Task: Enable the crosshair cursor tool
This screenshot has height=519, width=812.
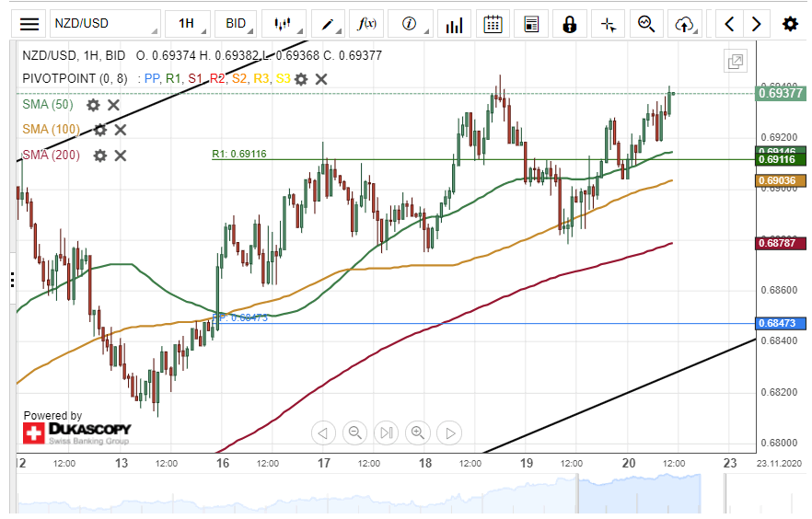Action: tap(608, 24)
